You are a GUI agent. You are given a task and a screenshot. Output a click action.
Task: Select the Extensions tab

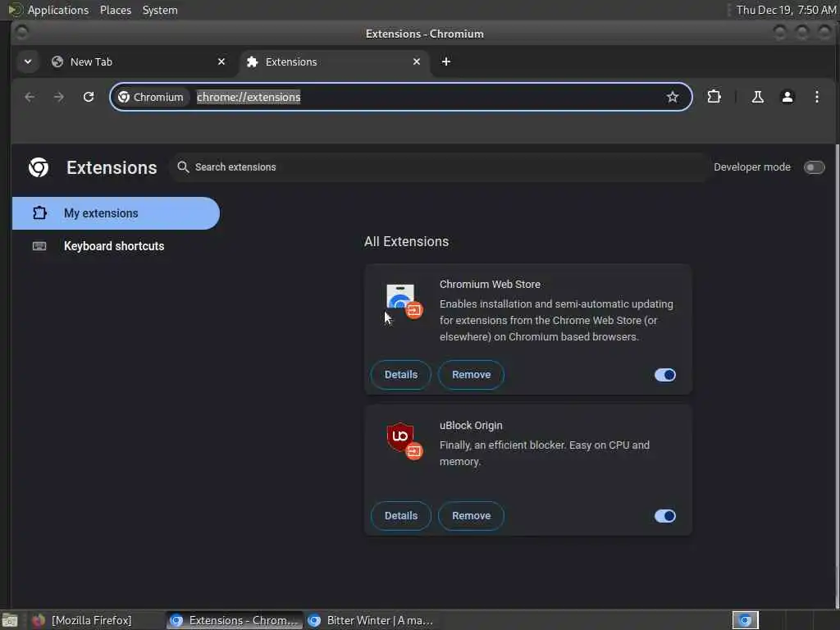(x=335, y=62)
